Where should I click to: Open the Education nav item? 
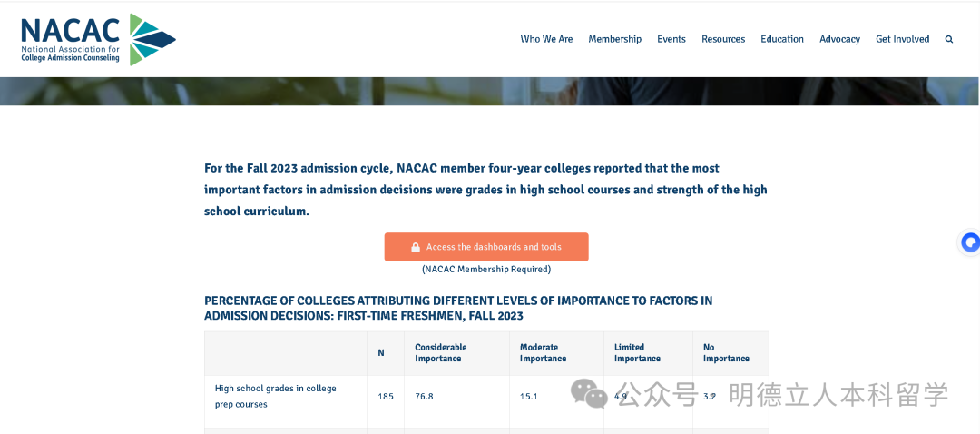pyautogui.click(x=782, y=39)
